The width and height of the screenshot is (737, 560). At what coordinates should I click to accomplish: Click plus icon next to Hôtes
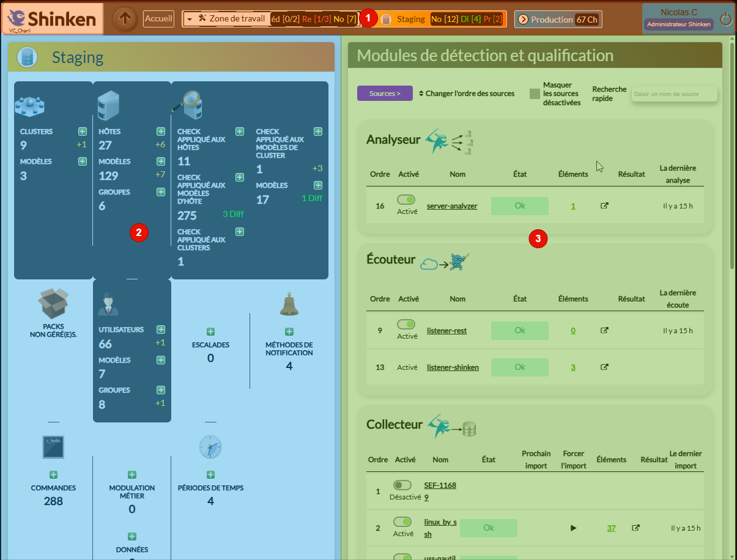[x=161, y=131]
